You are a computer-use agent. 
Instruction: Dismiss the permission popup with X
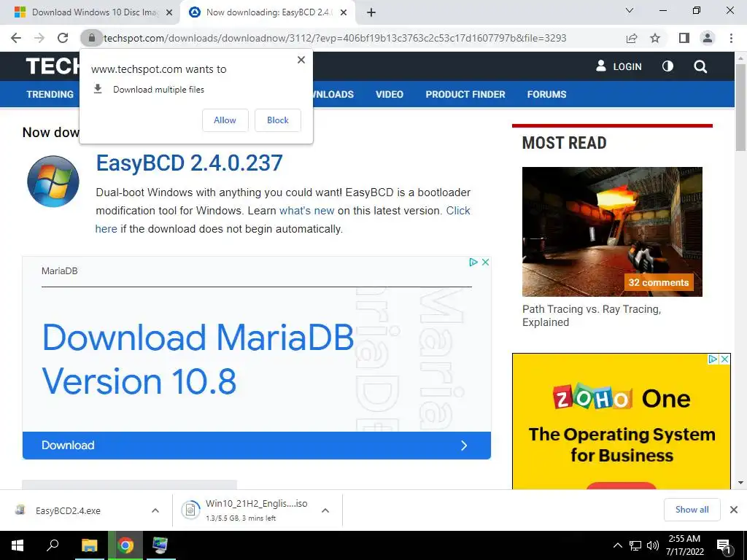click(x=301, y=60)
